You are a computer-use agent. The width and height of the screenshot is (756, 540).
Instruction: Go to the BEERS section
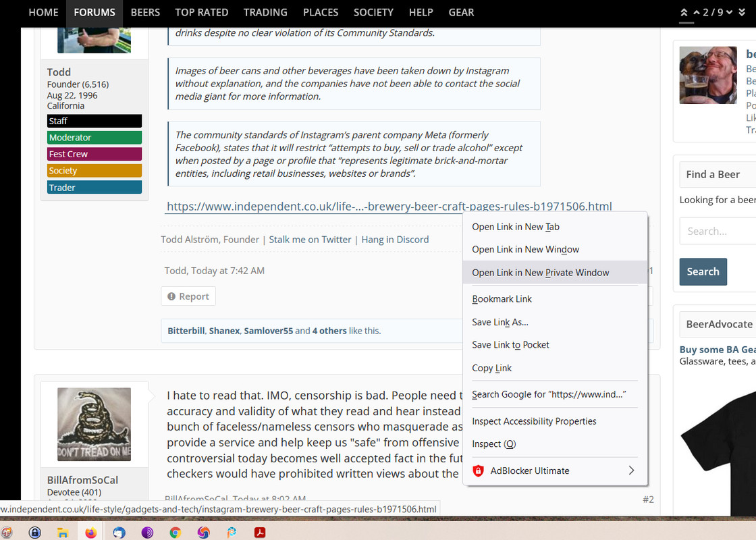145,13
